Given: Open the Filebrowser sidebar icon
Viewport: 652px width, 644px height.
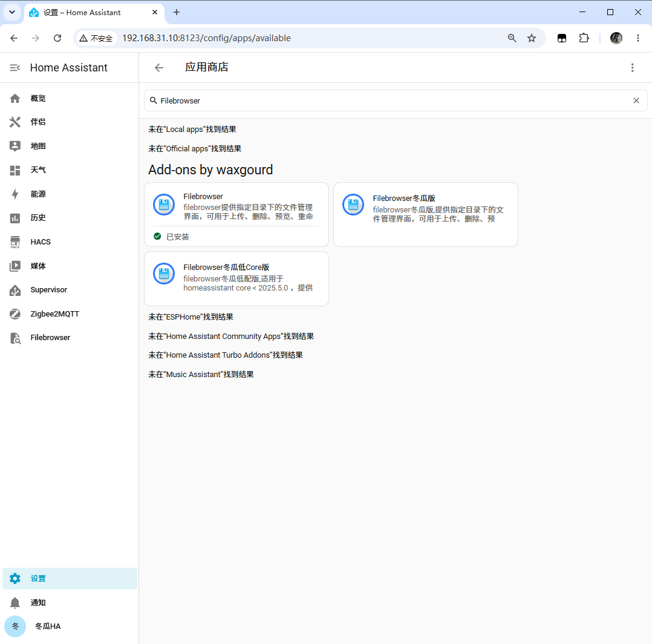Looking at the screenshot, I should coord(15,338).
